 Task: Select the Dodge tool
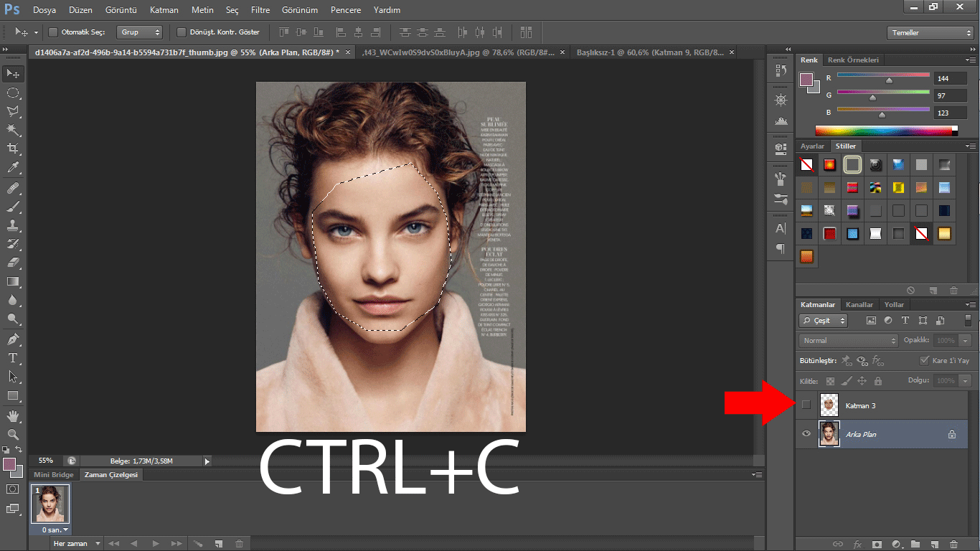click(13, 319)
